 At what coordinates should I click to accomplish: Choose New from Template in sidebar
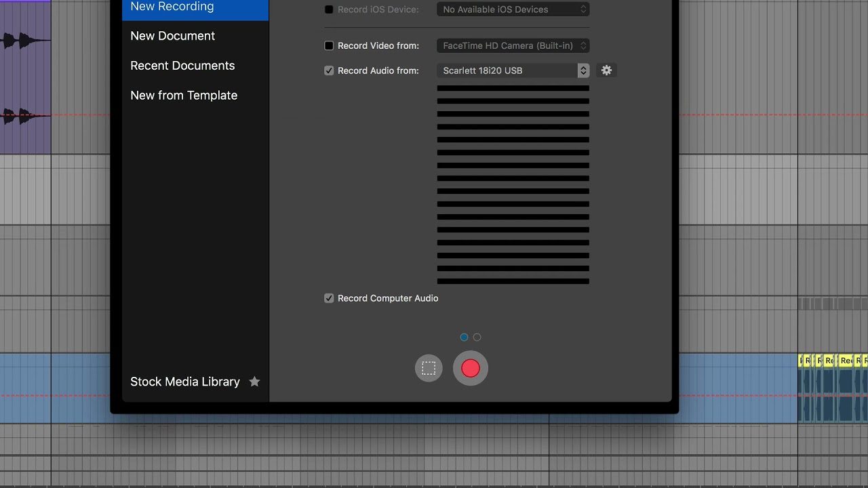tap(184, 96)
